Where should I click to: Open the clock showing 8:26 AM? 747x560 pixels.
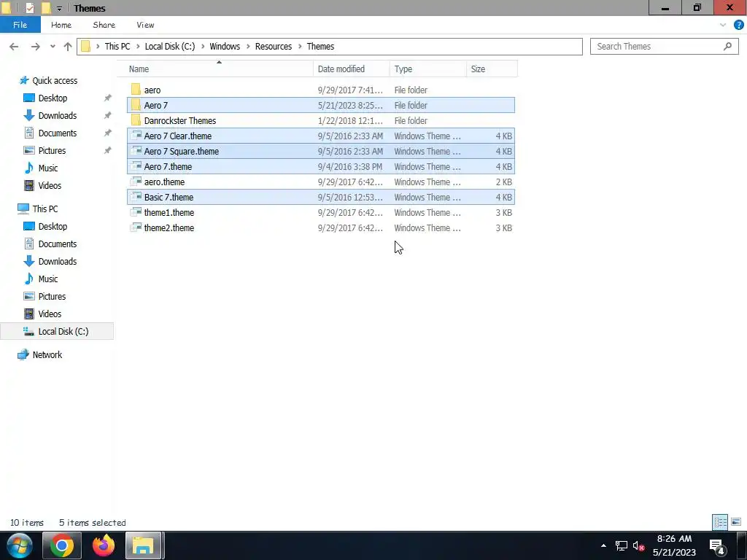[x=674, y=539]
